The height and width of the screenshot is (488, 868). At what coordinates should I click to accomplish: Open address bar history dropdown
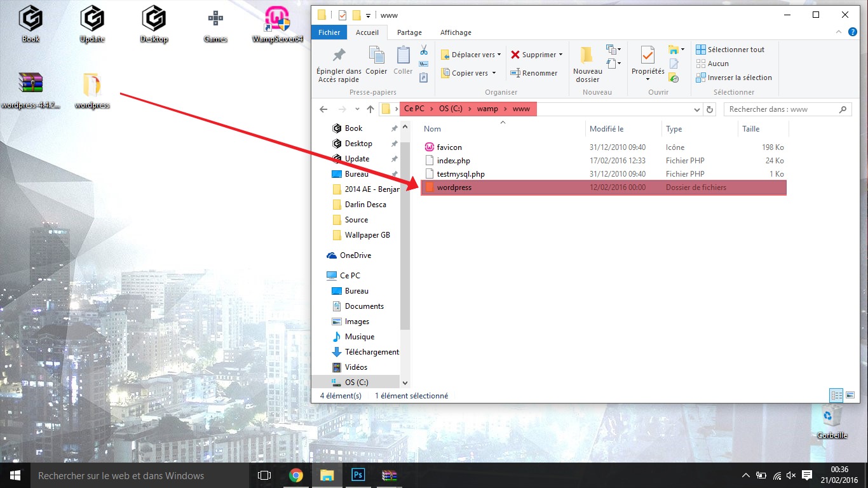pos(697,109)
